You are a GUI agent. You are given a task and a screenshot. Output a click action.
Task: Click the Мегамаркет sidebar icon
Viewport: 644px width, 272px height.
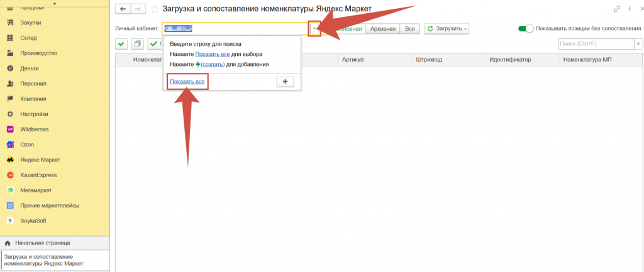[x=10, y=190]
